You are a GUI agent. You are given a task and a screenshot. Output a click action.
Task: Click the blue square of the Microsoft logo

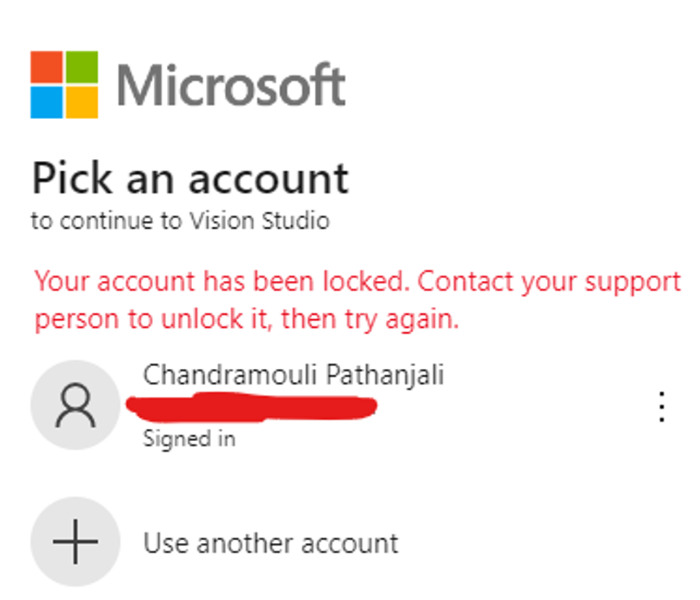coord(46,103)
